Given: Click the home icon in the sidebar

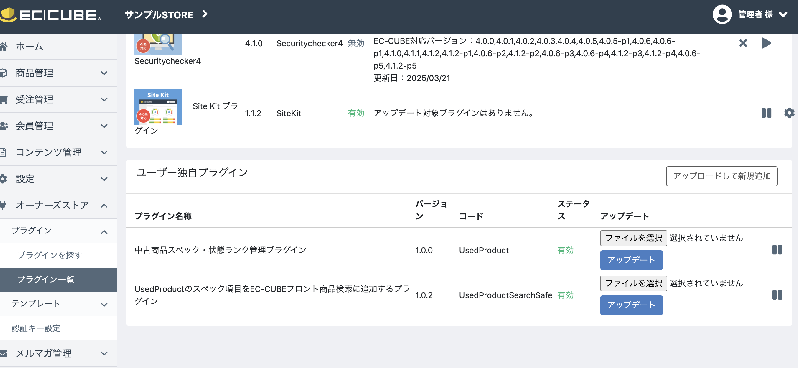Looking at the screenshot, I should coord(4,47).
